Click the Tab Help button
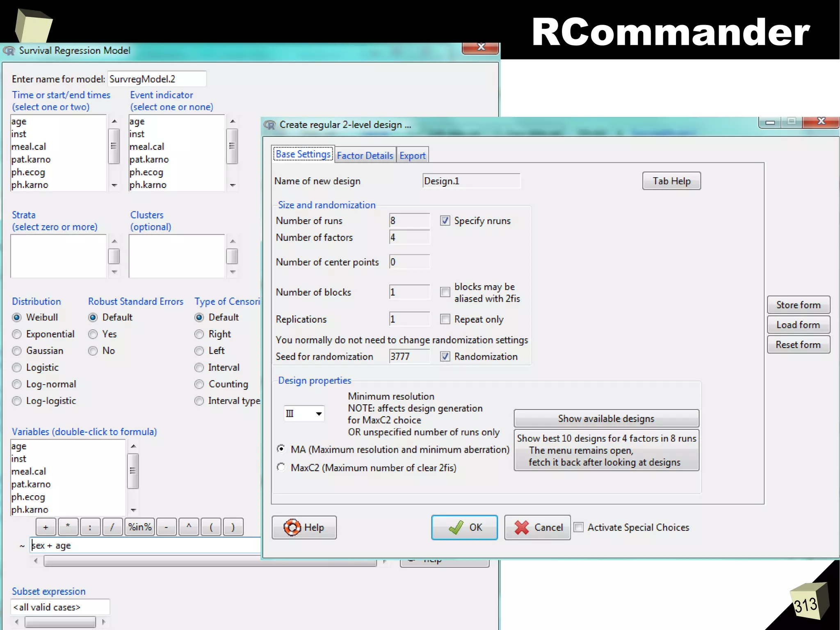The width and height of the screenshot is (840, 630). tap(671, 181)
